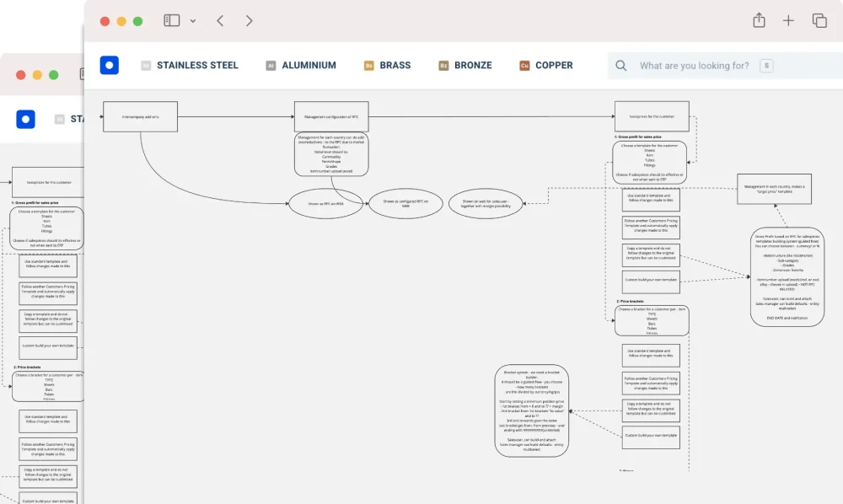Click the Share icon in the toolbar
843x504 pixels.
(x=758, y=19)
